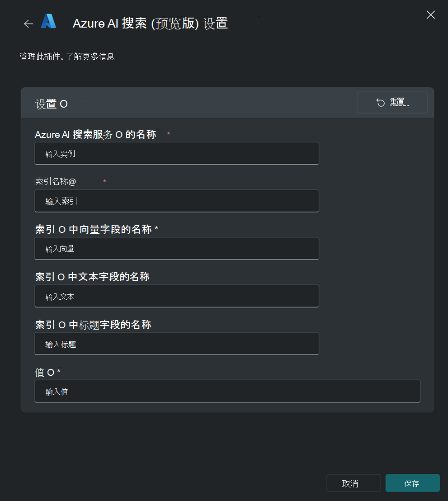The image size is (448, 501).
Task: Focus the 输入标题 title field input
Action: coord(177,344)
